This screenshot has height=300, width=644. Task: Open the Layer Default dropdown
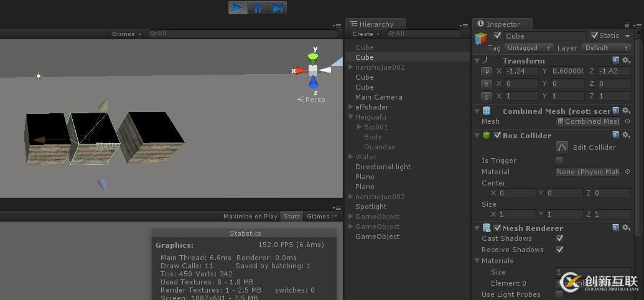[x=607, y=48]
